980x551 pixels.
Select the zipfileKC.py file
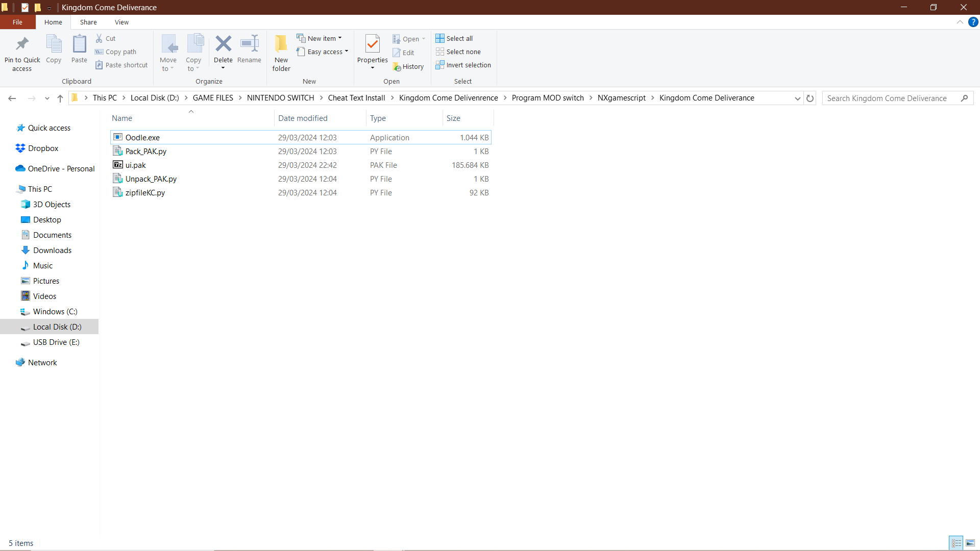[x=301, y=192]
